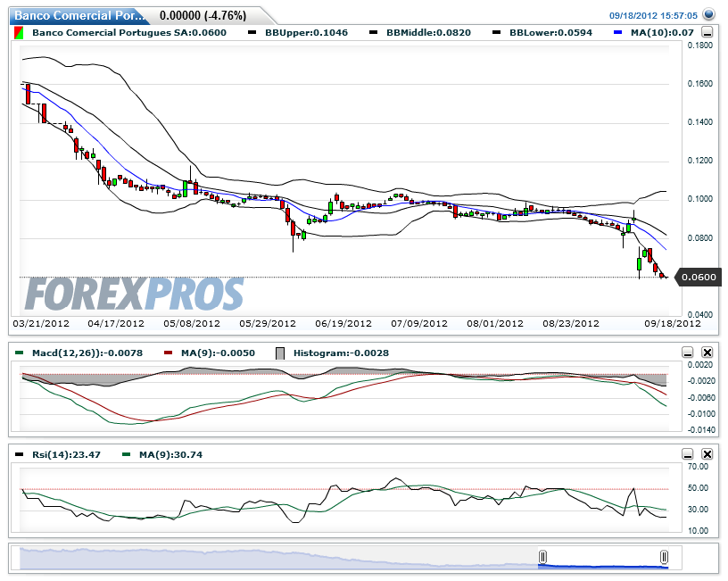Image resolution: width=728 pixels, height=581 pixels.
Task: Minimize the RSI indicator panel
Action: click(688, 453)
